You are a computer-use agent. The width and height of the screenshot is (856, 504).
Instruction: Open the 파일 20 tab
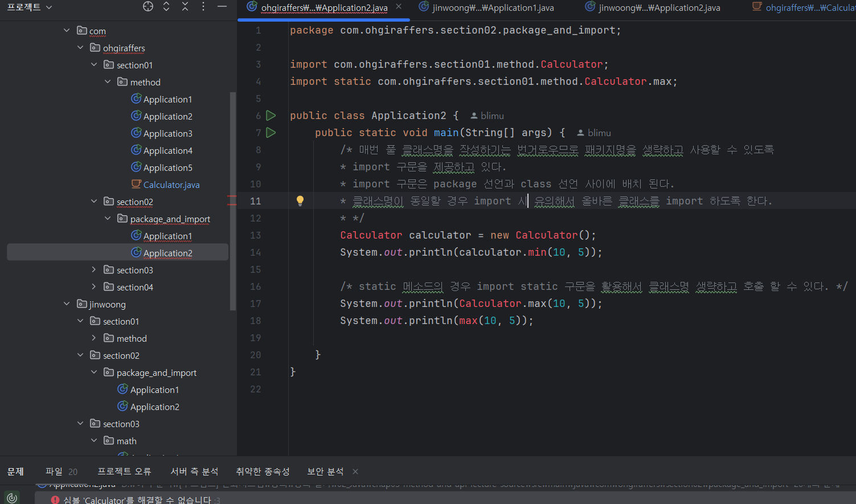click(x=62, y=472)
